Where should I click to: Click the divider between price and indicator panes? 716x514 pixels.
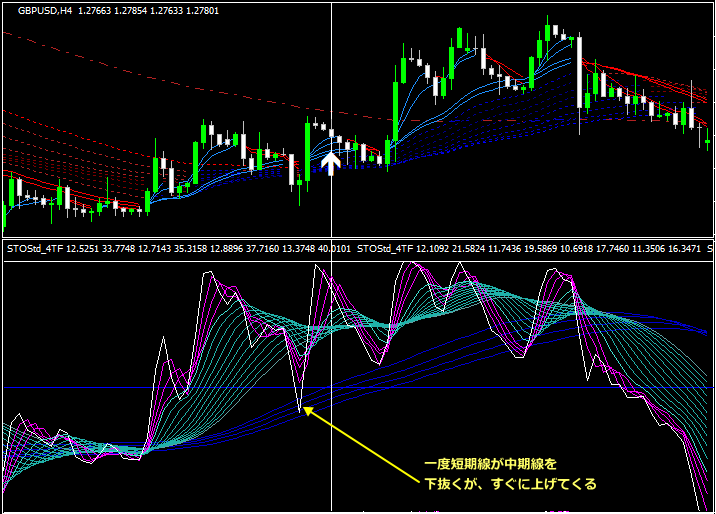pos(358,237)
